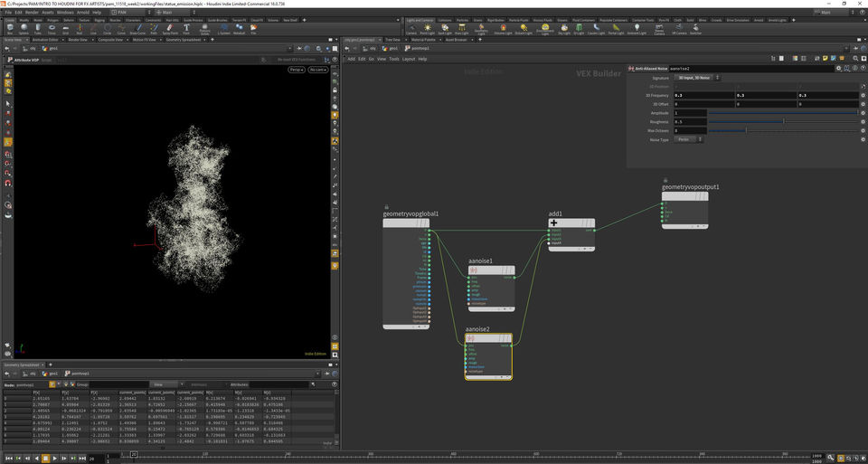Open the No cam camera dropdown
The image size is (868, 464).
pyautogui.click(x=318, y=70)
